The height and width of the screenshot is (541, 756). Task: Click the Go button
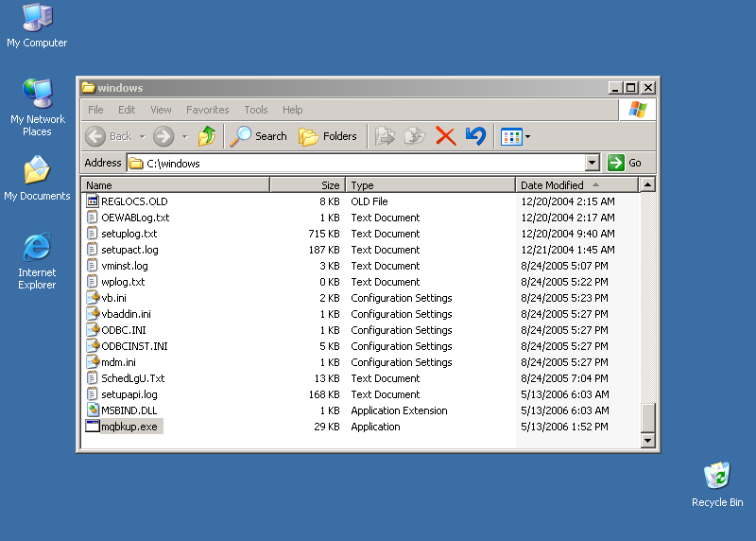tap(625, 163)
